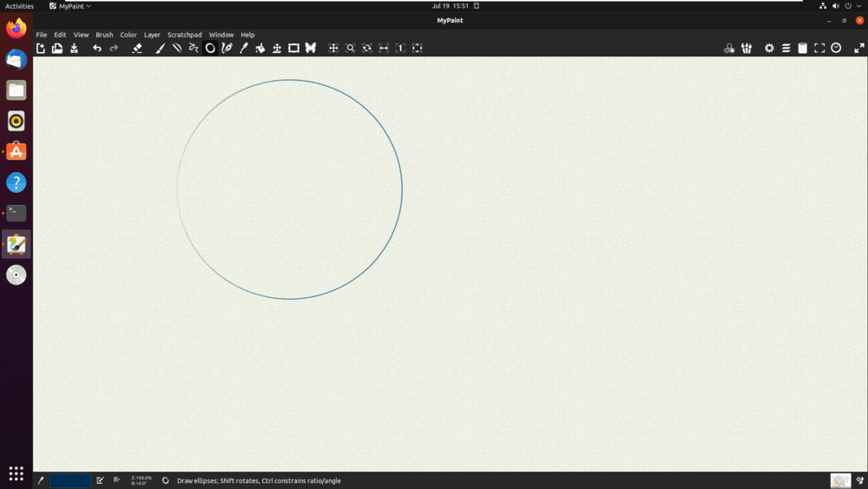
Task: Select the Lines and Curves tool
Action: pos(176,48)
